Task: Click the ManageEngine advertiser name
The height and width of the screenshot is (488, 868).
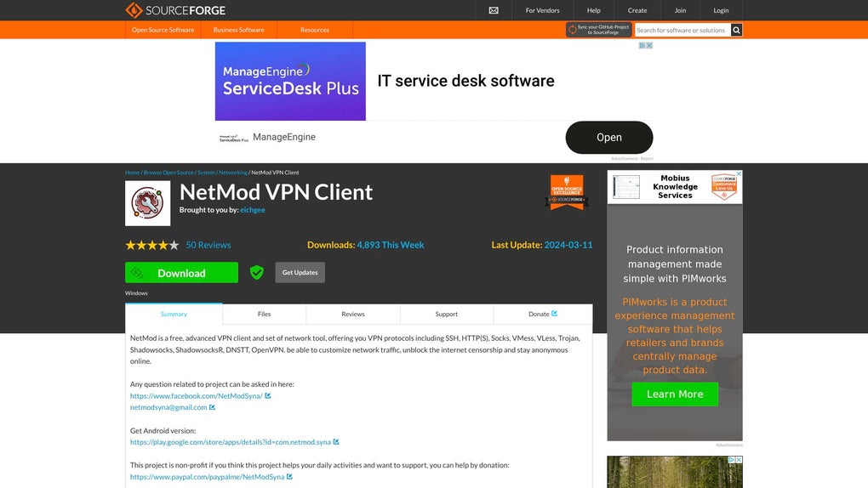Action: (284, 137)
